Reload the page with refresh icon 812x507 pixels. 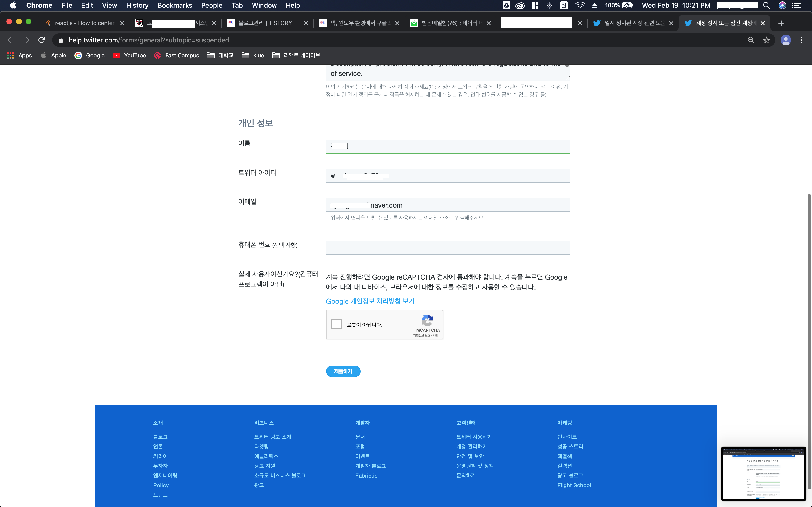click(42, 40)
